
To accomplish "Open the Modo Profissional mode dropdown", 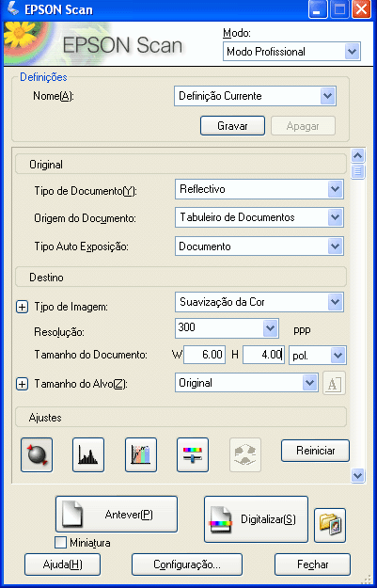I will coord(291,52).
